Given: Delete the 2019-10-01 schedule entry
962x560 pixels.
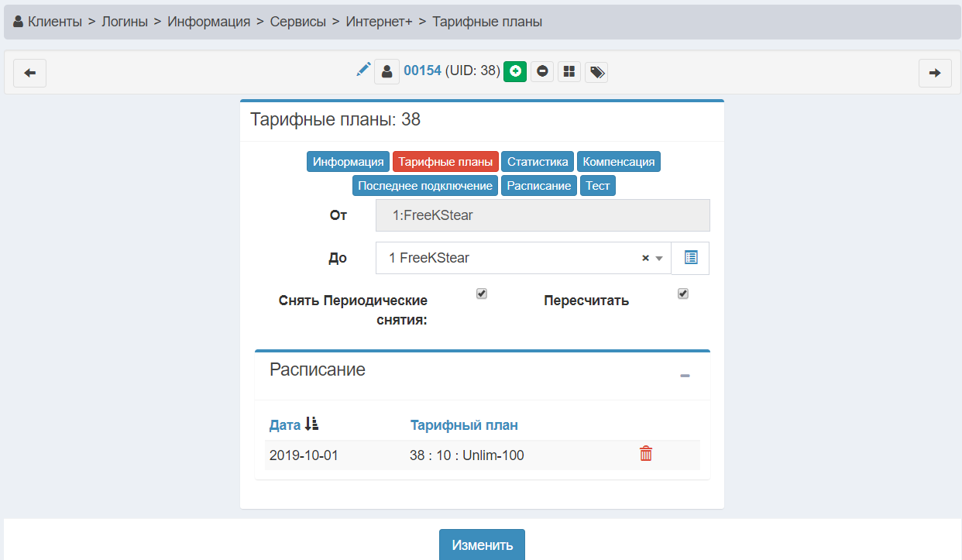Looking at the screenshot, I should click(646, 455).
